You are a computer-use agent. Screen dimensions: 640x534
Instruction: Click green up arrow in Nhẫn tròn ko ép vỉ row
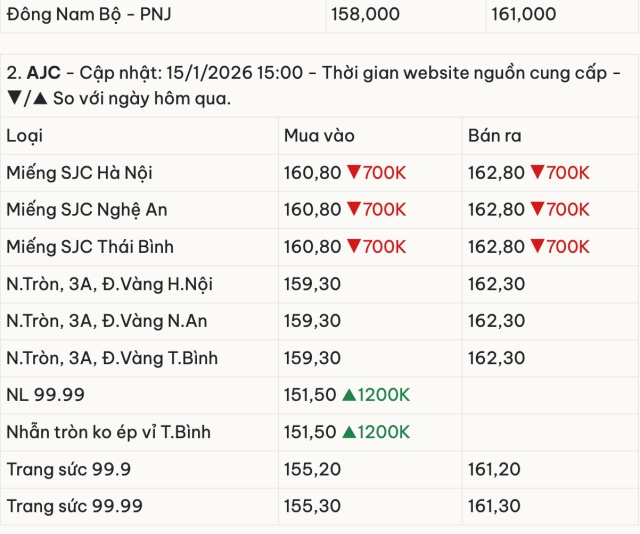(348, 432)
